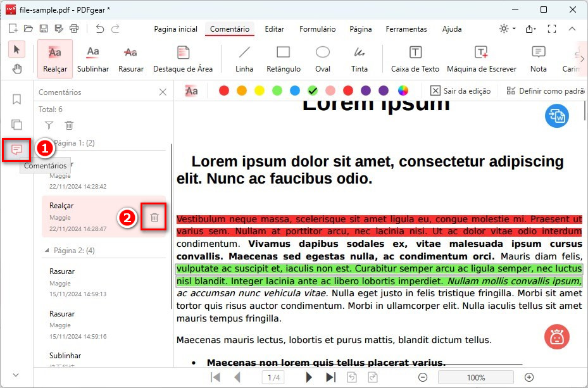Image resolution: width=588 pixels, height=388 pixels.
Task: Open the Caixa de Texto tool
Action: pos(415,59)
